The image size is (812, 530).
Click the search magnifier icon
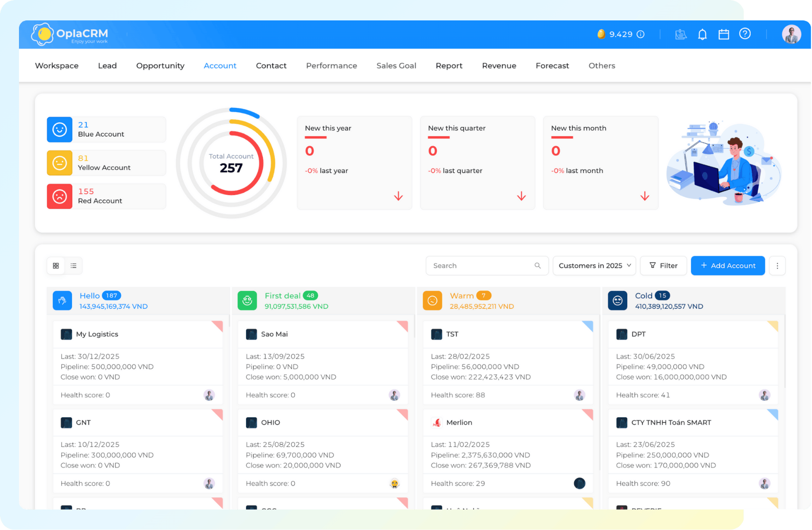tap(537, 266)
